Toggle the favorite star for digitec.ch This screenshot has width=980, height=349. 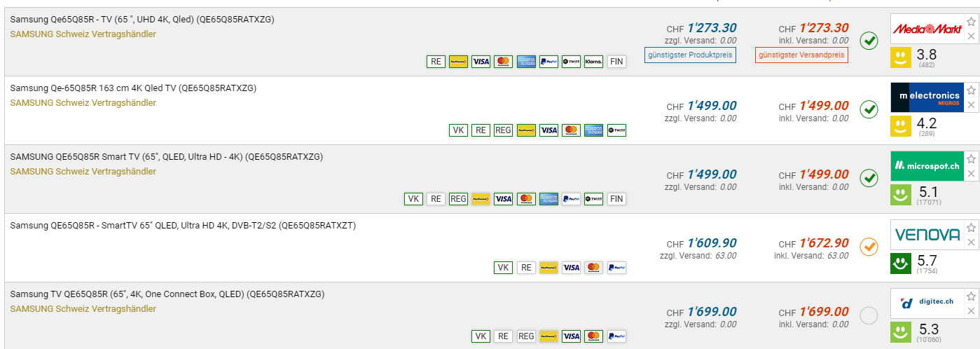pyautogui.click(x=971, y=296)
